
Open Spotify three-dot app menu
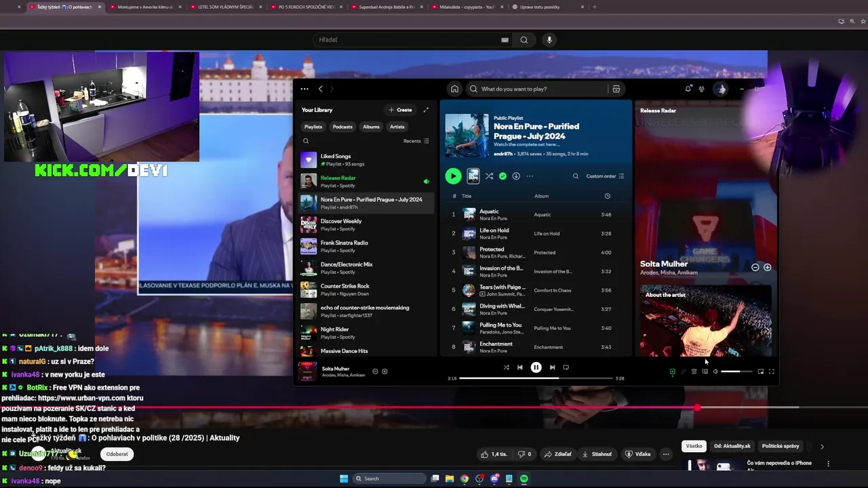coord(304,89)
